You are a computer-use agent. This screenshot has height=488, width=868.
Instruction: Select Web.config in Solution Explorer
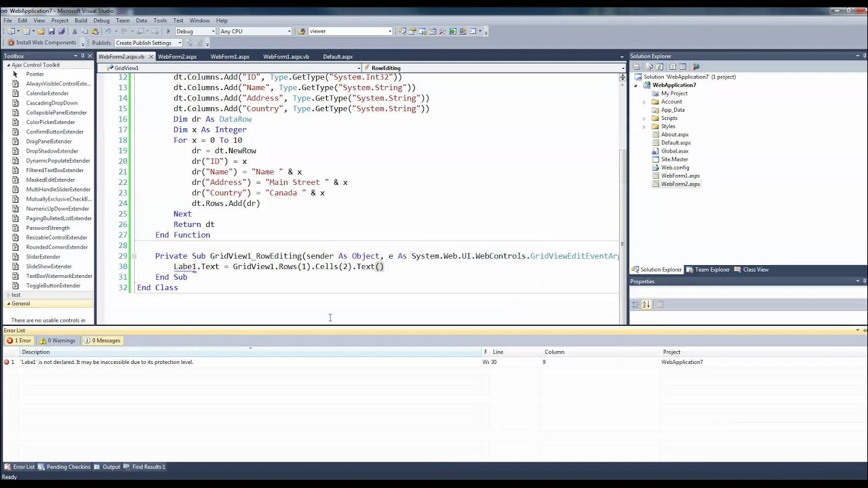[675, 167]
